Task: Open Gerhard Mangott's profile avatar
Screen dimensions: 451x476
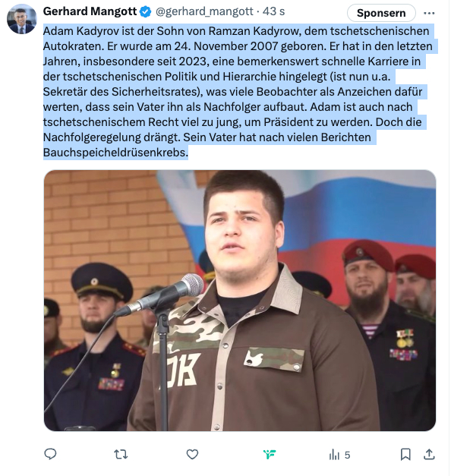Action: 21,20
